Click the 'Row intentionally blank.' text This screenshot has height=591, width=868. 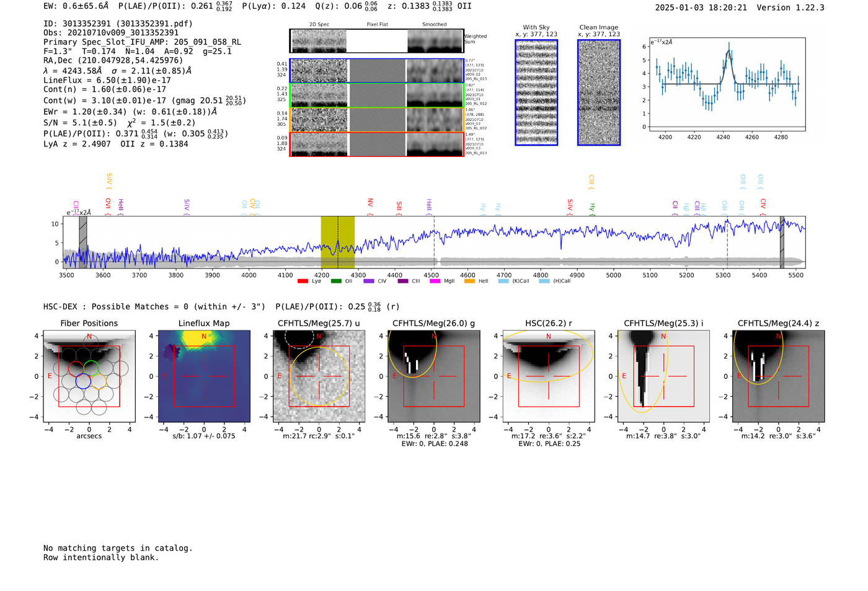pyautogui.click(x=101, y=558)
